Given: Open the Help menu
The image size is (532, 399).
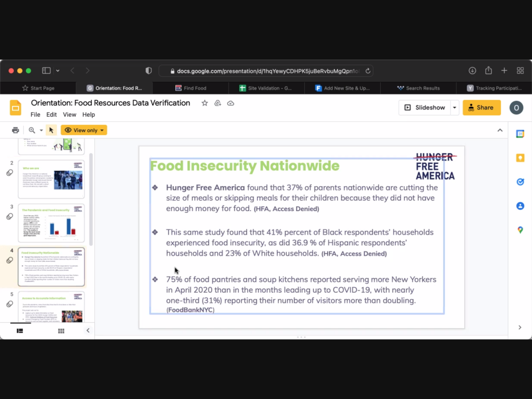Looking at the screenshot, I should tap(89, 115).
